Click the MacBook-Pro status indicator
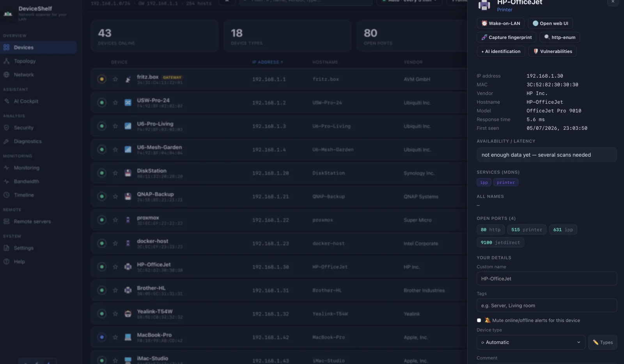Viewport: 624px width, 364px height. pyautogui.click(x=102, y=337)
